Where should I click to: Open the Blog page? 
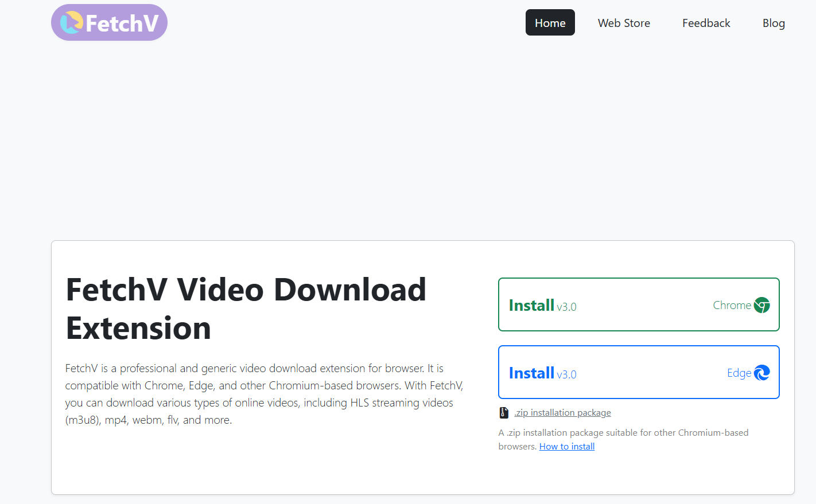[773, 23]
